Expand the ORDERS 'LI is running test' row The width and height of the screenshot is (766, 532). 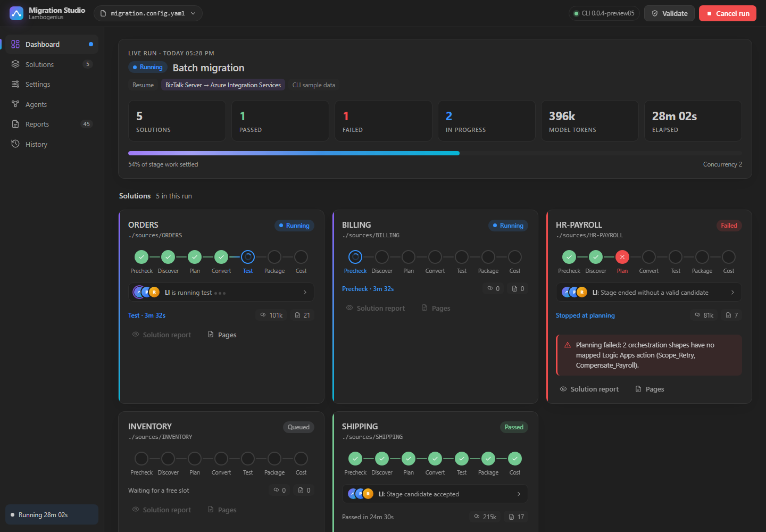click(x=221, y=292)
